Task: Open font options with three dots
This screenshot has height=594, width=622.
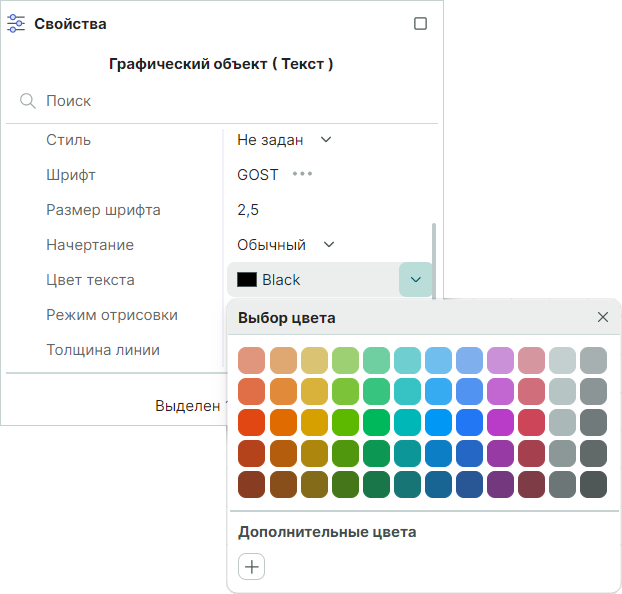Action: coord(302,174)
